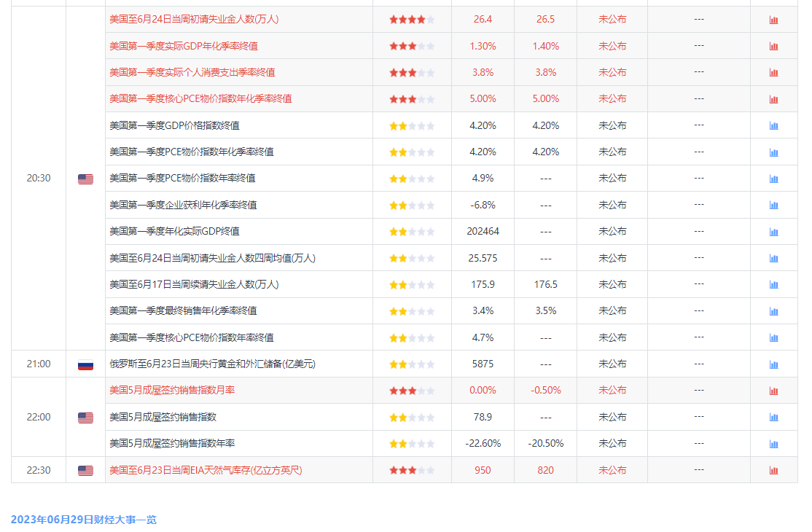Screen dimensions: 812x532
Task: Select 美国第一季度最终销售年化季率终值 text
Action: coord(183,310)
